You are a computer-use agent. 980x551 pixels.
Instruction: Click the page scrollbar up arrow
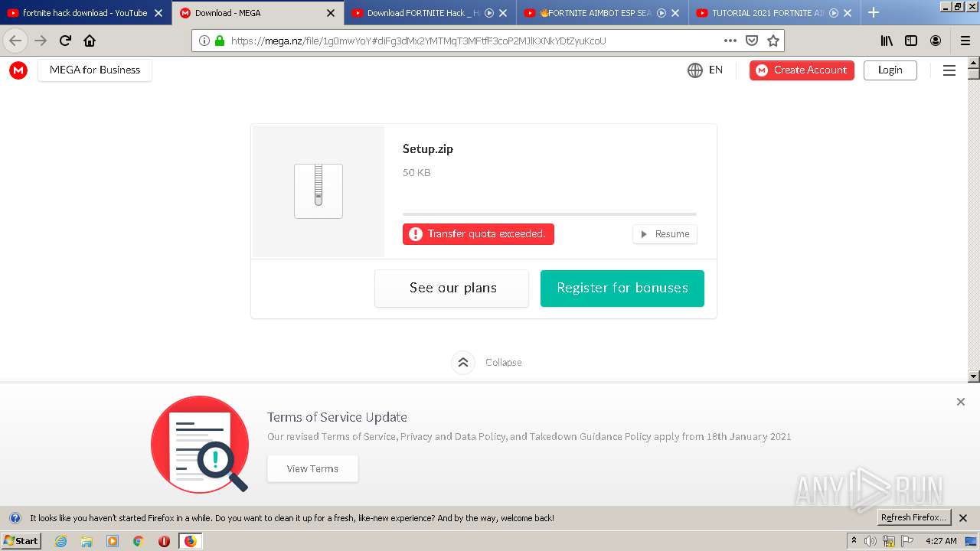point(974,63)
